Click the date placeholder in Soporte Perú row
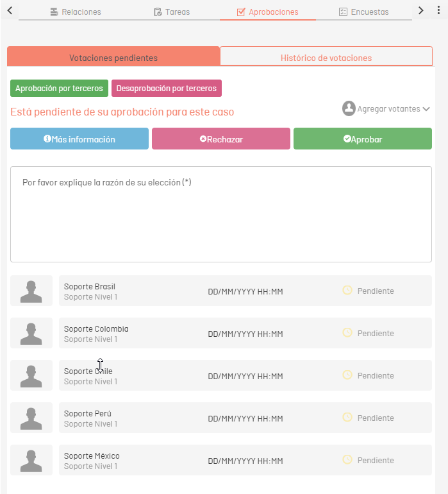The width and height of the screenshot is (448, 494). (245, 418)
